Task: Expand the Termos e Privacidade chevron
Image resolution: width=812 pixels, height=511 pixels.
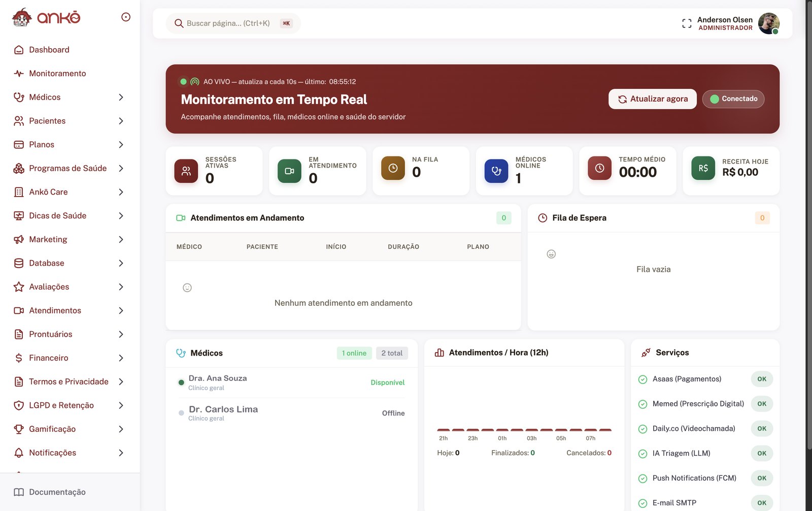Action: point(121,381)
